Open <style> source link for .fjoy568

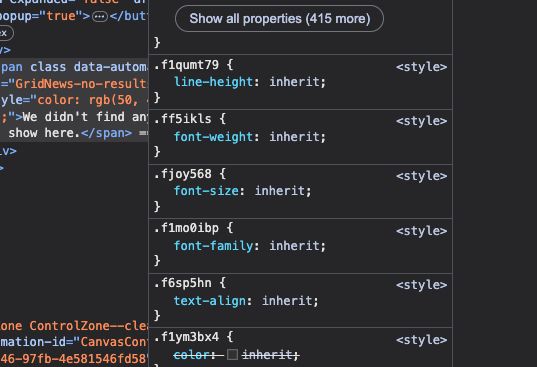pos(421,176)
